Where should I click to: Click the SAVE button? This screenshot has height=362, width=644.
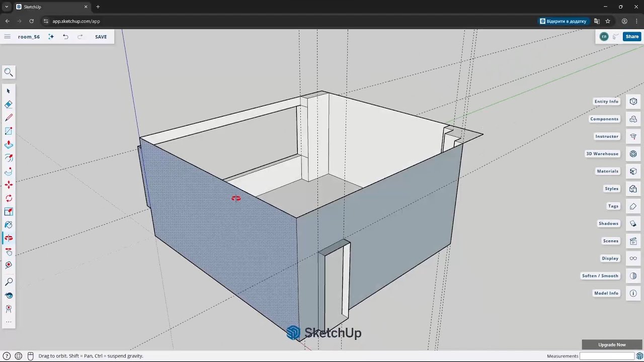click(101, 37)
